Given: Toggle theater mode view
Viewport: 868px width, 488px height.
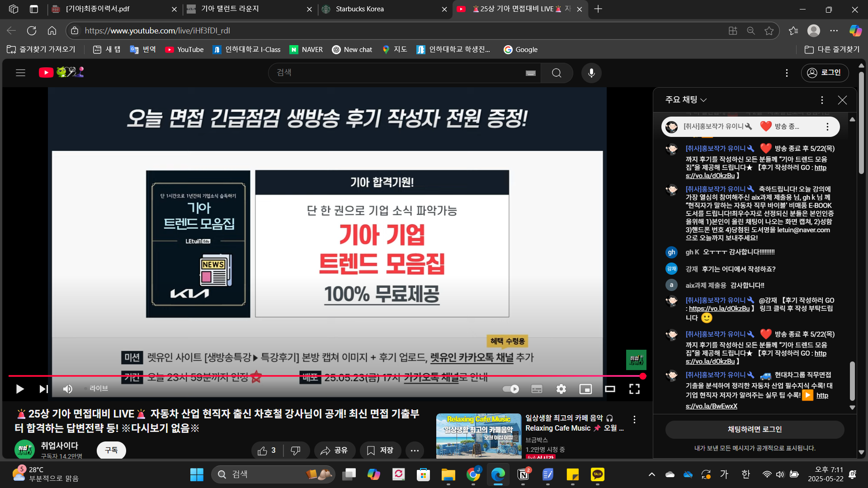Looking at the screenshot, I should click(x=610, y=389).
